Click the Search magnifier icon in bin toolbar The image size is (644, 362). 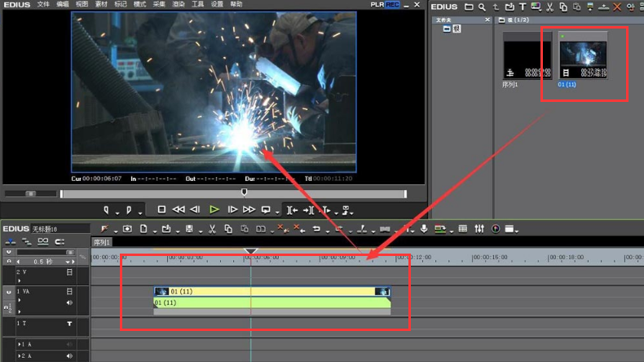pos(482,7)
